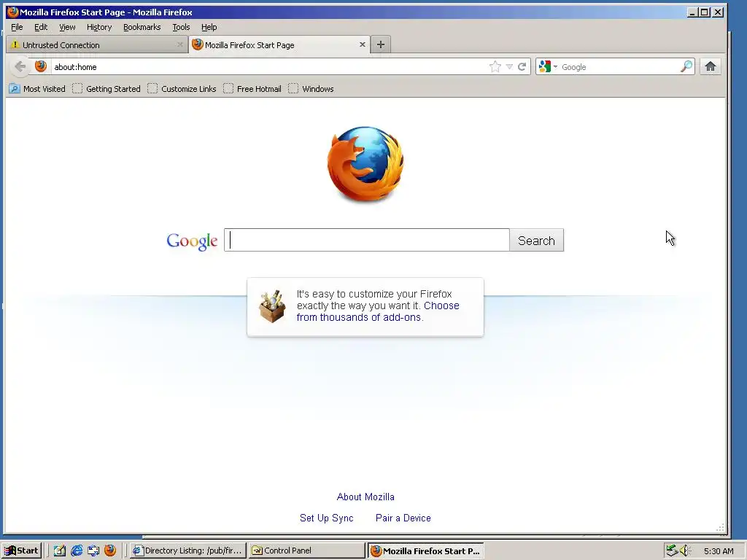Click the network connection tray icon
Screen dimensions: 747x560
click(672, 551)
